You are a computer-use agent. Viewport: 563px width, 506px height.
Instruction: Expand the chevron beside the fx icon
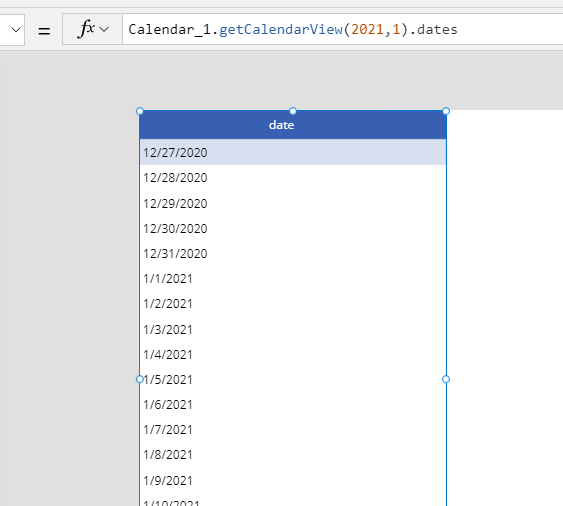point(104,29)
